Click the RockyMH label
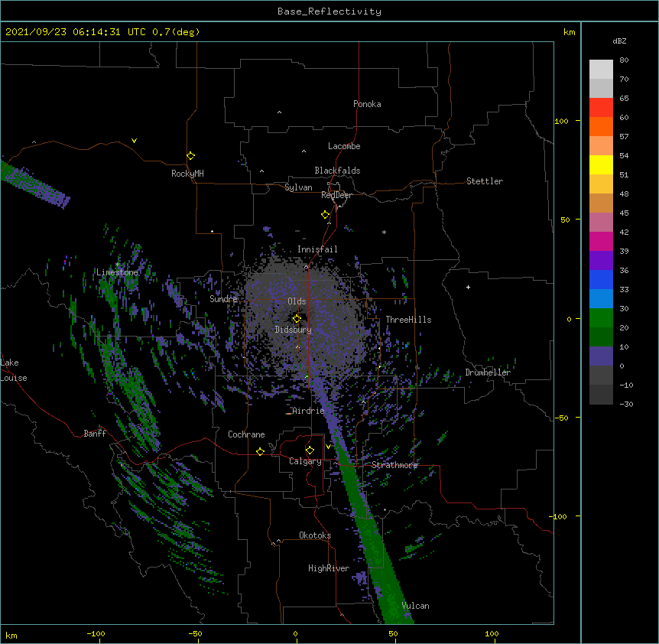This screenshot has height=644, width=659. 187,174
